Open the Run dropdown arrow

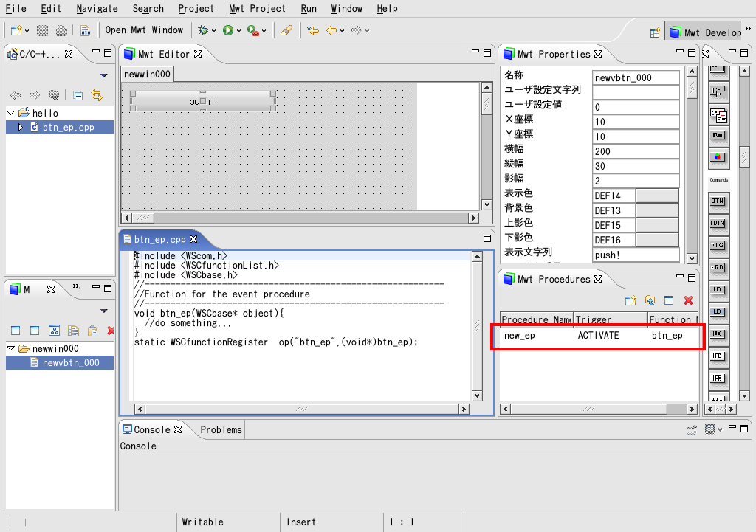tap(238, 31)
